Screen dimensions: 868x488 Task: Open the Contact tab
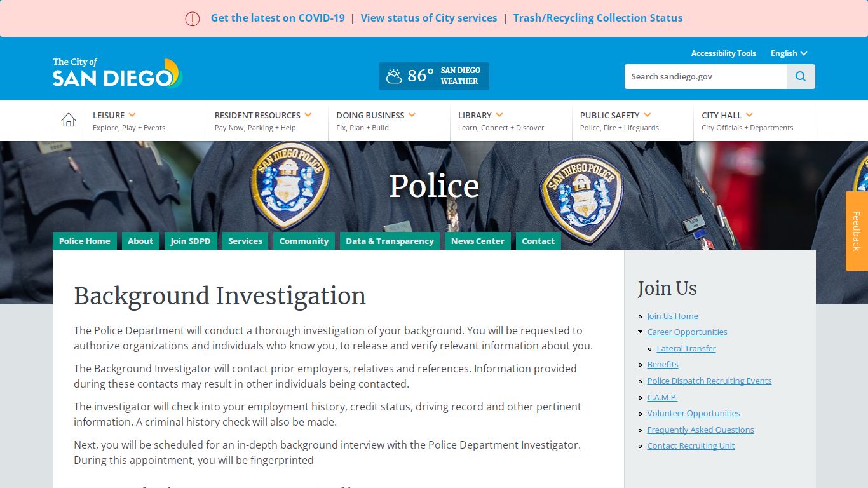tap(538, 241)
